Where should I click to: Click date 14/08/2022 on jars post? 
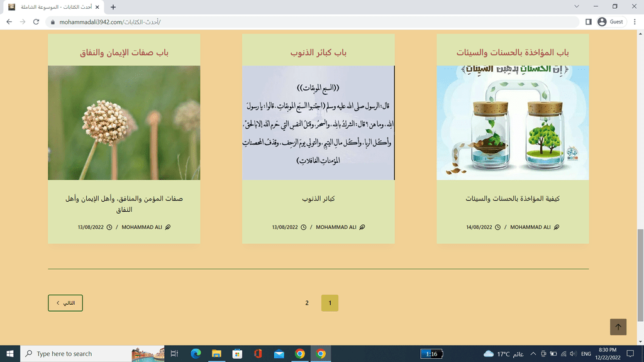tap(479, 227)
